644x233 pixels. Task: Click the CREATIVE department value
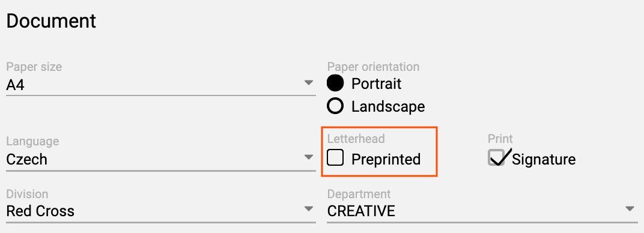tap(361, 211)
